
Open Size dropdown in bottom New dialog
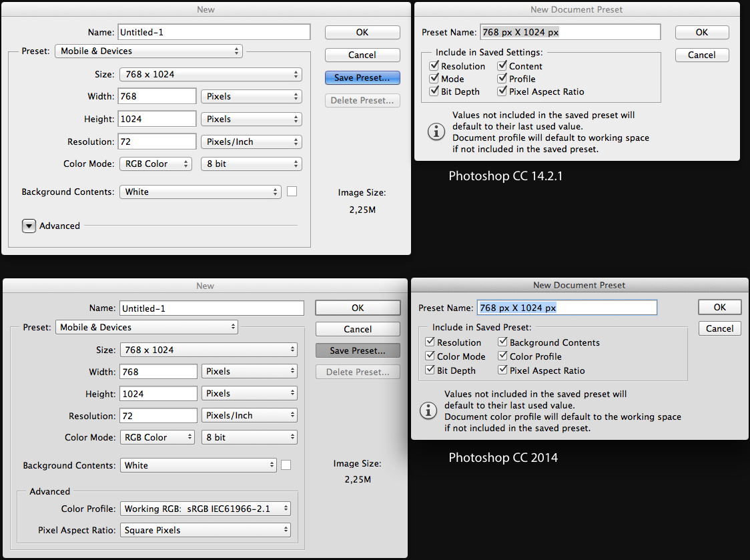(209, 350)
